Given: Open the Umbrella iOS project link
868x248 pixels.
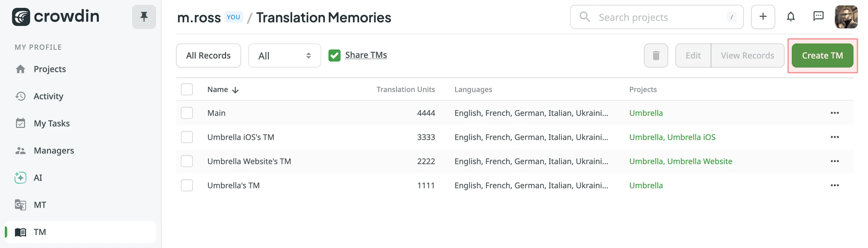Looking at the screenshot, I should 691,137.
